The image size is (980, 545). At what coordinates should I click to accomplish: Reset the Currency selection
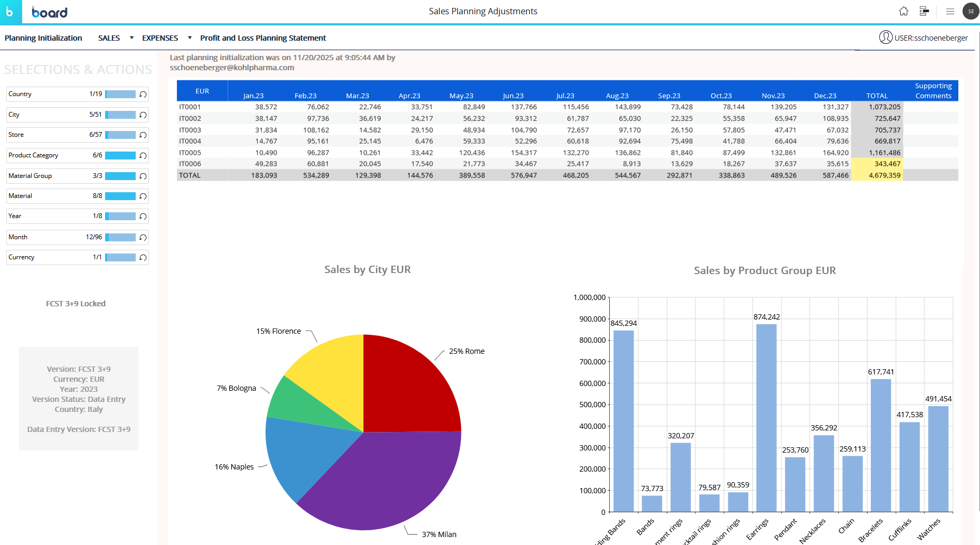(143, 258)
